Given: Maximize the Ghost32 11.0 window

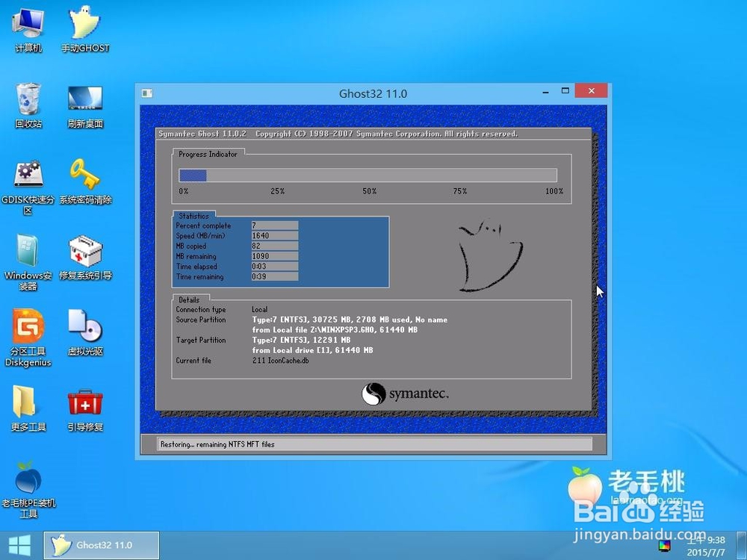Looking at the screenshot, I should pos(565,90).
